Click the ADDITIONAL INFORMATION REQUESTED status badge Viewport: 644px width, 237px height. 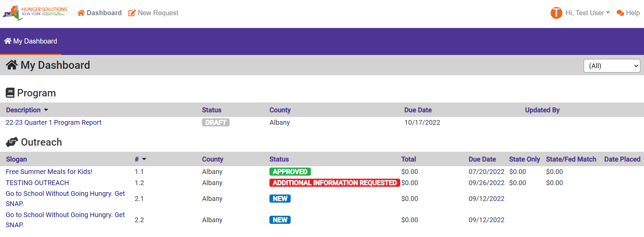334,183
